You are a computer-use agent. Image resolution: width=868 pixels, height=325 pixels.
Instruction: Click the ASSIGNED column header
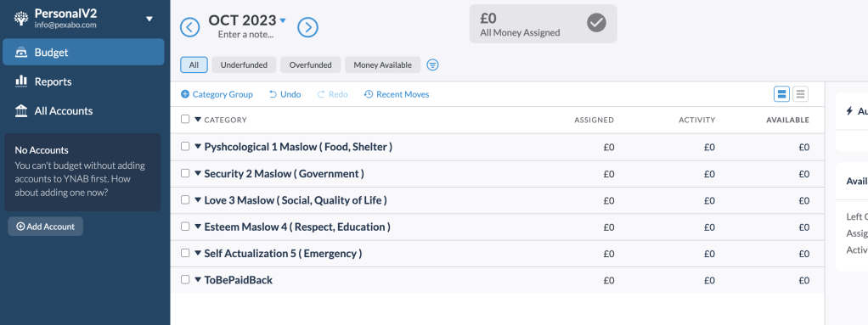click(x=594, y=120)
